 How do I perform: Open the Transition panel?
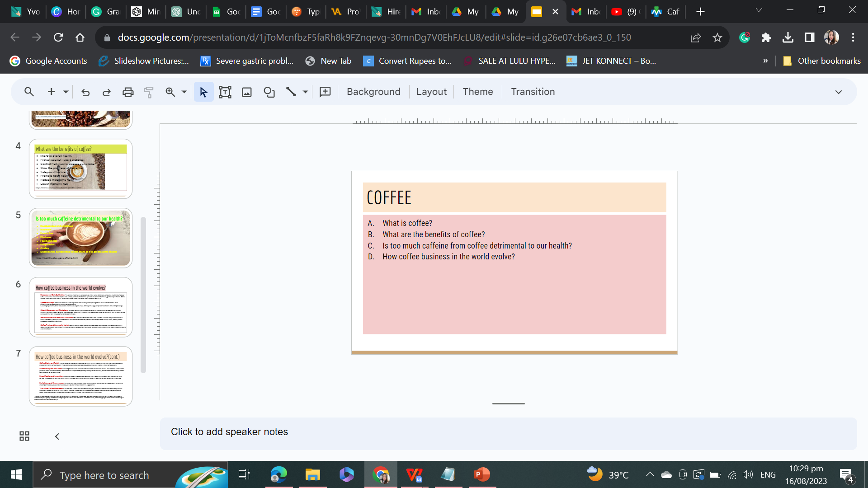[x=533, y=92]
